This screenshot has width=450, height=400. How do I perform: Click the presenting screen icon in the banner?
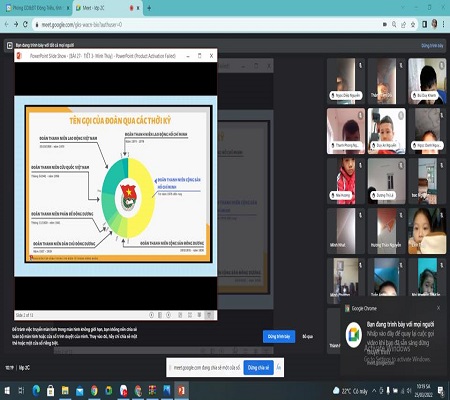tap(10, 45)
